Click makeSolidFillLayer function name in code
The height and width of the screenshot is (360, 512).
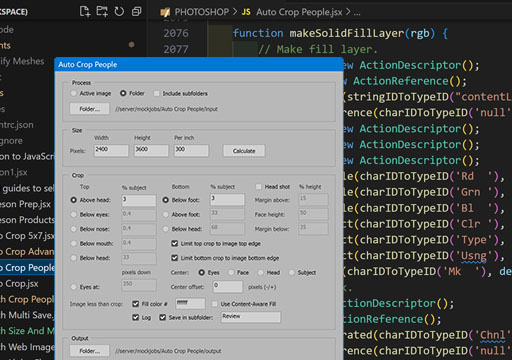point(347,33)
